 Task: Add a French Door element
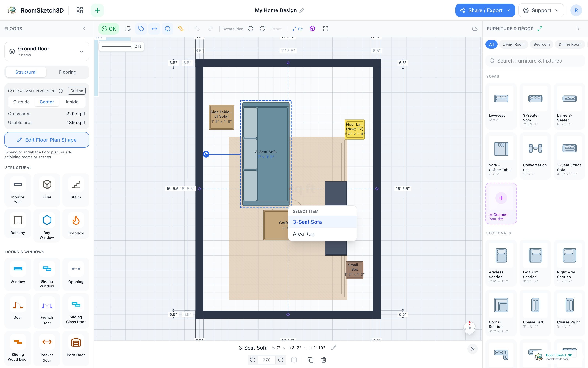coord(47,311)
